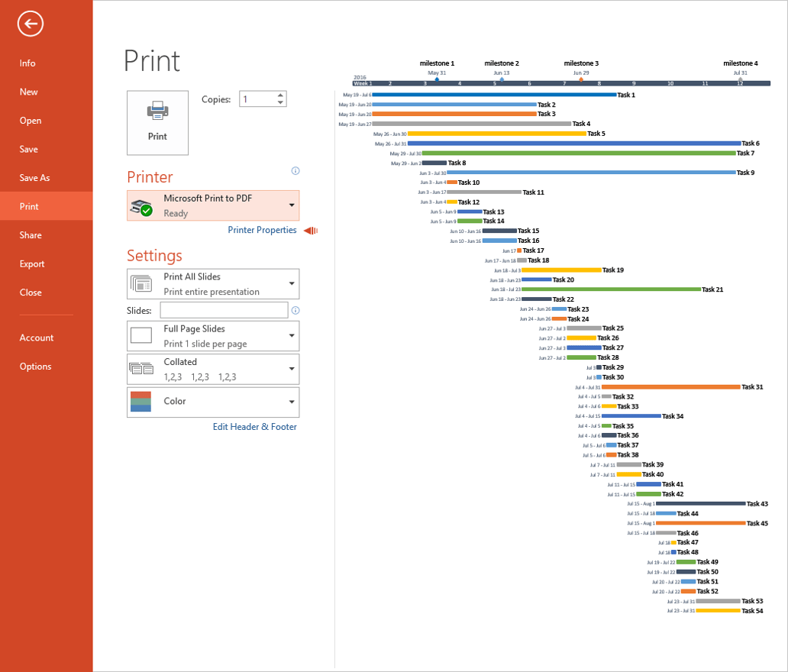
Task: Open Edit Header & Footer
Action: [x=255, y=427]
